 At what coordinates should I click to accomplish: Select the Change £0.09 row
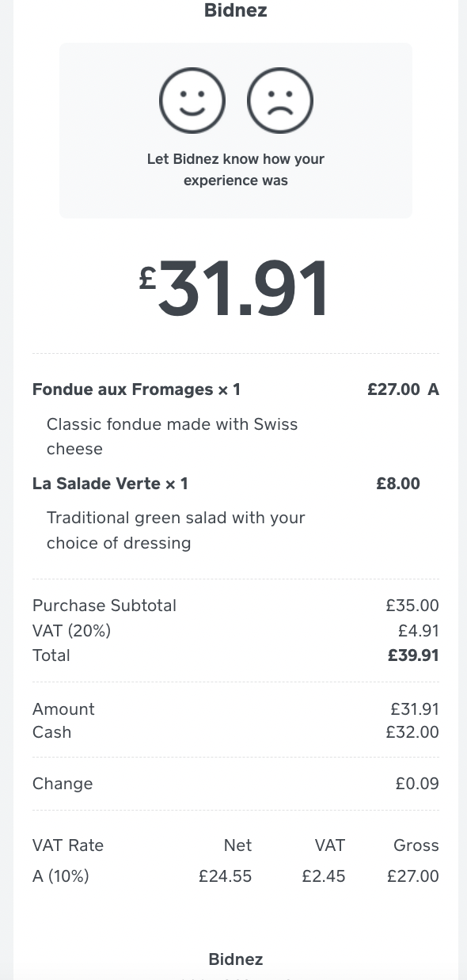pyautogui.click(x=235, y=783)
